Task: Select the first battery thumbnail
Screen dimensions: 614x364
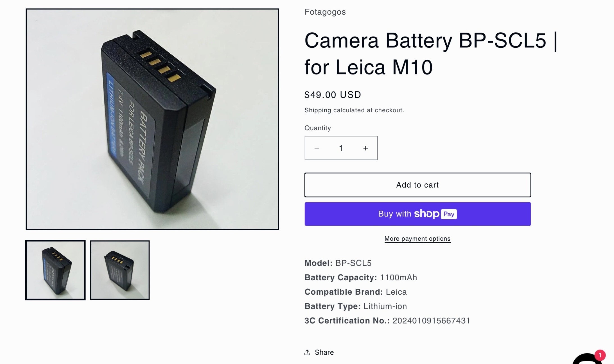Action: [55, 270]
